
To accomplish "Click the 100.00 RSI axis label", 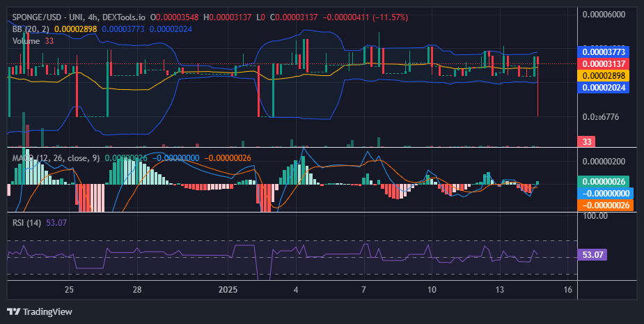I will 597,216.
